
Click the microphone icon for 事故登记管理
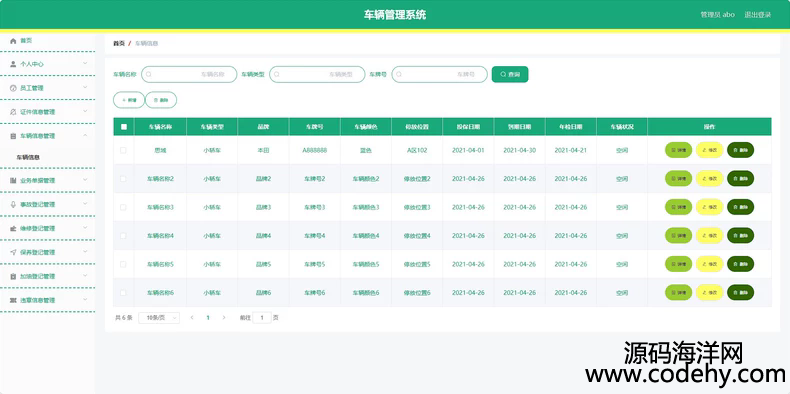tap(14, 204)
